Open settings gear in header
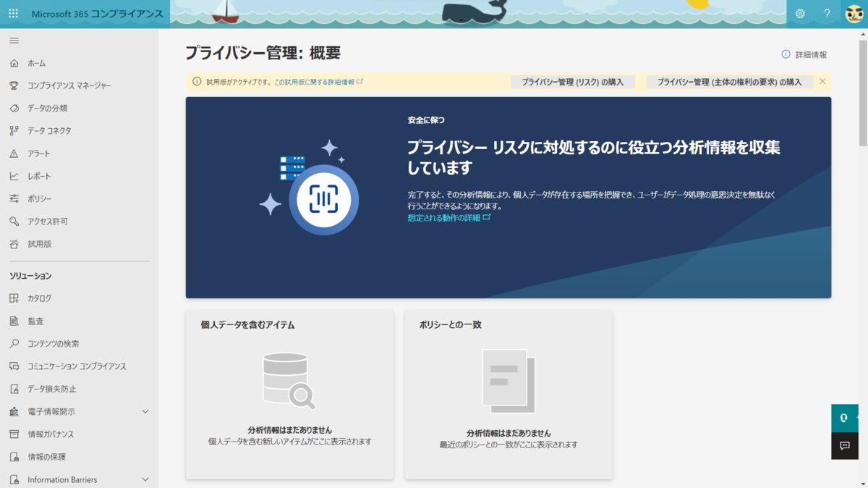Image resolution: width=868 pixels, height=488 pixels. click(800, 14)
